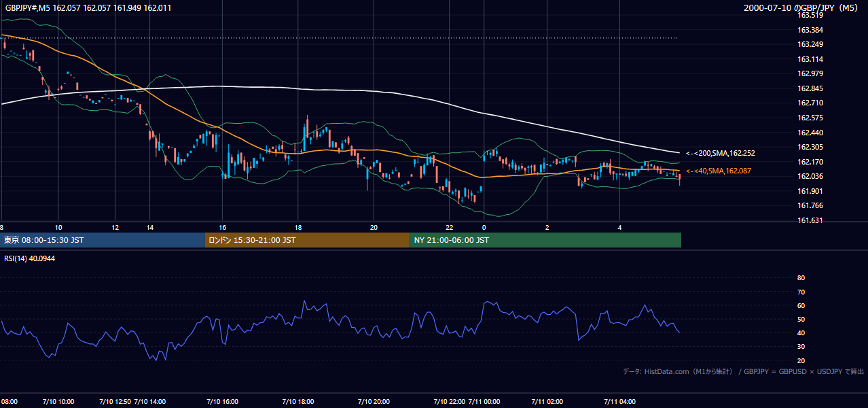Click price axis value 163.114
Screen dimensions: 868x408
click(x=810, y=59)
